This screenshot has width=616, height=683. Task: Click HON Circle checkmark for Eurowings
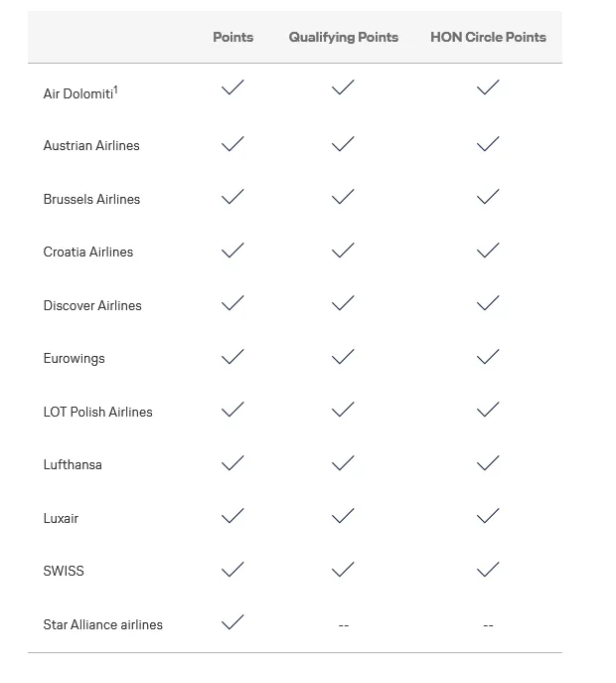coord(487,357)
